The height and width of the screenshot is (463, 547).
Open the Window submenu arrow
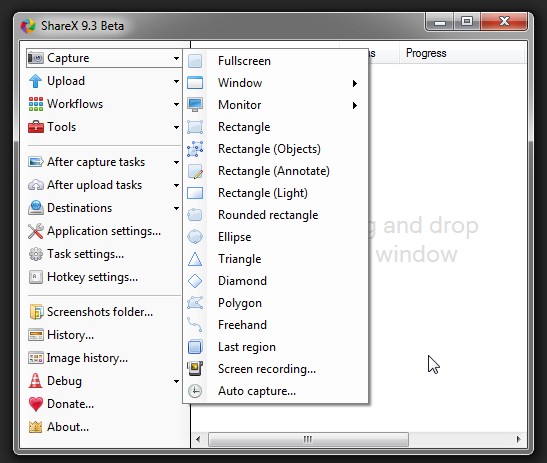(x=355, y=83)
